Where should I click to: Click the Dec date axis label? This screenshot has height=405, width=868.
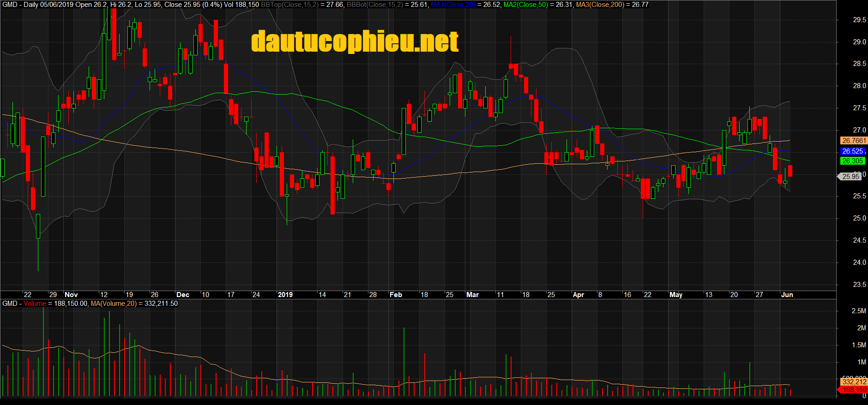[x=183, y=295]
